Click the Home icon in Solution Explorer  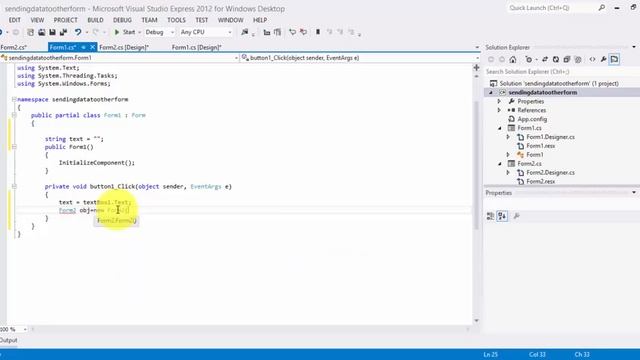pyautogui.click(x=513, y=60)
